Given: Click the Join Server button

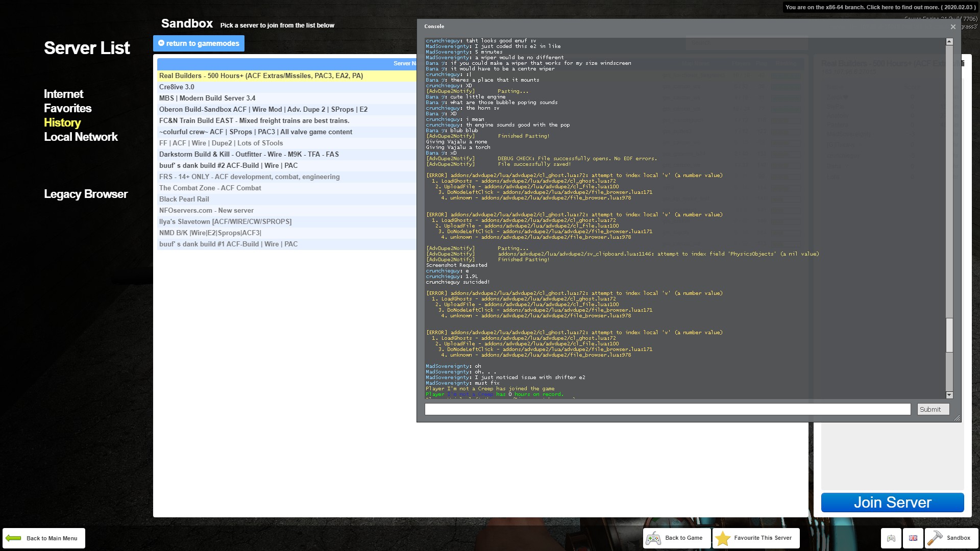Looking at the screenshot, I should (x=892, y=503).
